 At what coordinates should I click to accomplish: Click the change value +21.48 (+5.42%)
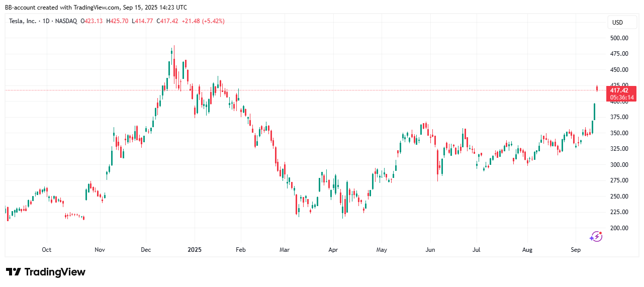pyautogui.click(x=203, y=21)
